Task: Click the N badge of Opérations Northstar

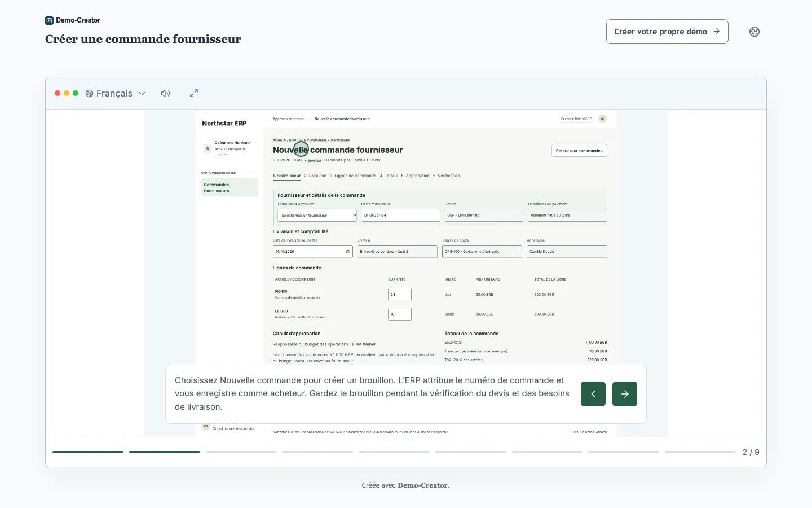Action: click(x=208, y=148)
